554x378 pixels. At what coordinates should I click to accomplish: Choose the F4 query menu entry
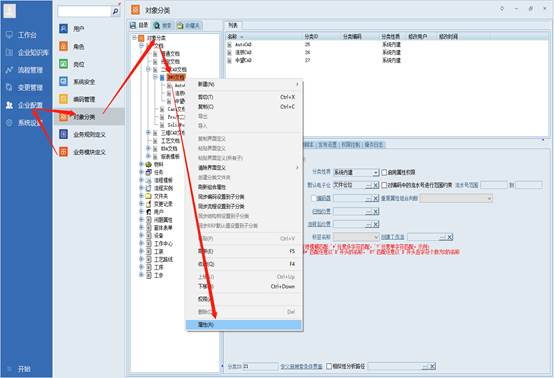(x=244, y=264)
